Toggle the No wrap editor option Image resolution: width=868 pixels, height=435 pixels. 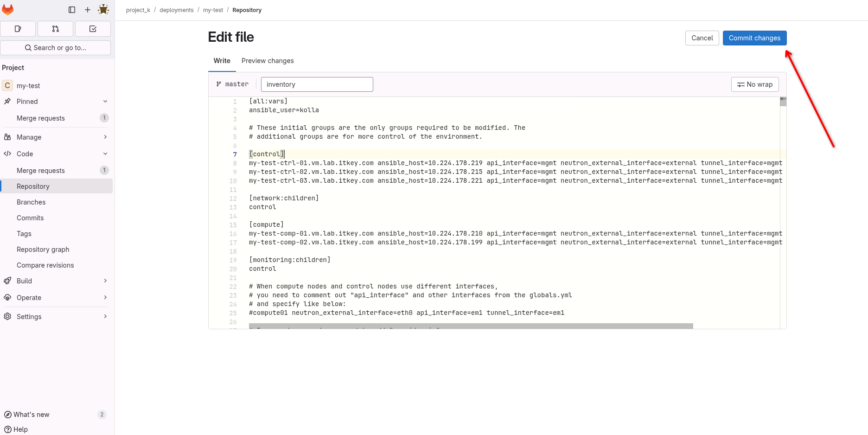[x=755, y=84]
